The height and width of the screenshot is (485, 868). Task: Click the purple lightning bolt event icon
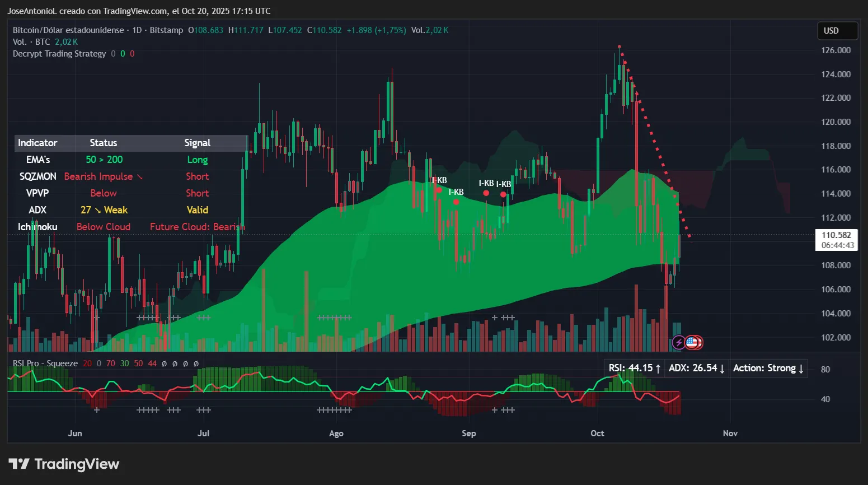(x=678, y=342)
